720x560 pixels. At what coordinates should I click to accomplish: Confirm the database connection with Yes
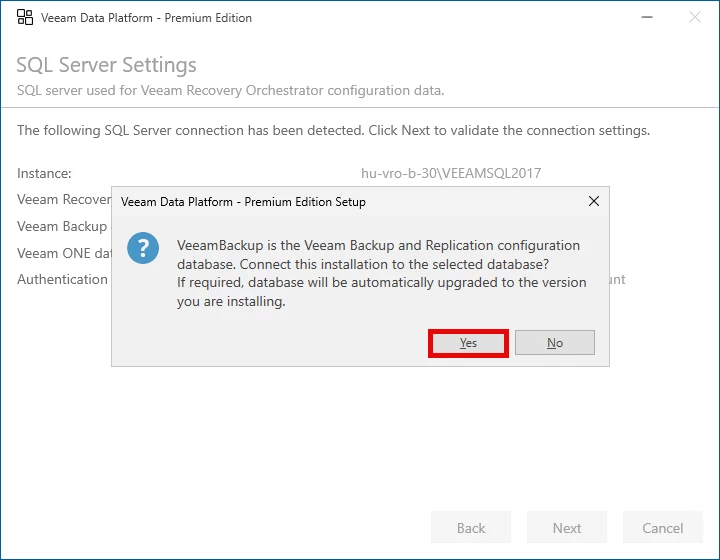468,343
